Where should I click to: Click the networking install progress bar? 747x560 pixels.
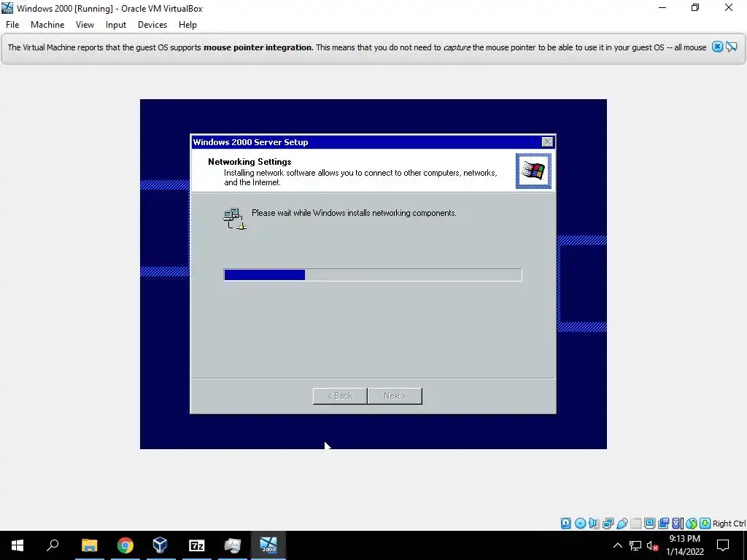point(373,275)
